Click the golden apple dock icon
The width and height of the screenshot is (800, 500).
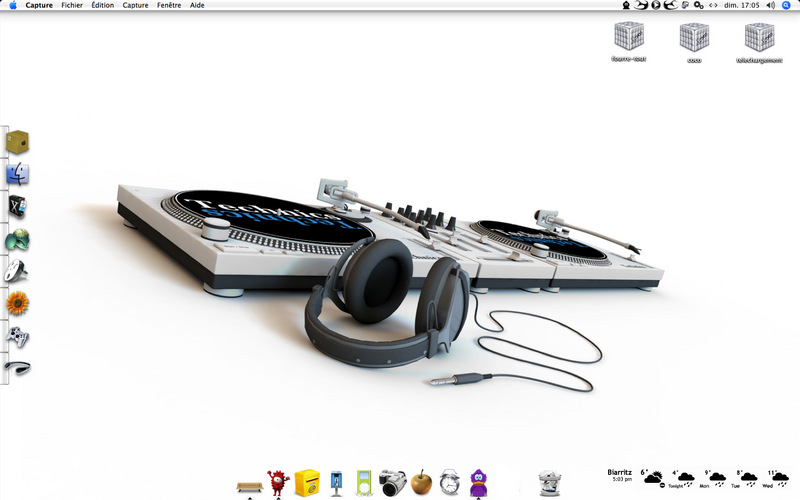click(x=421, y=483)
